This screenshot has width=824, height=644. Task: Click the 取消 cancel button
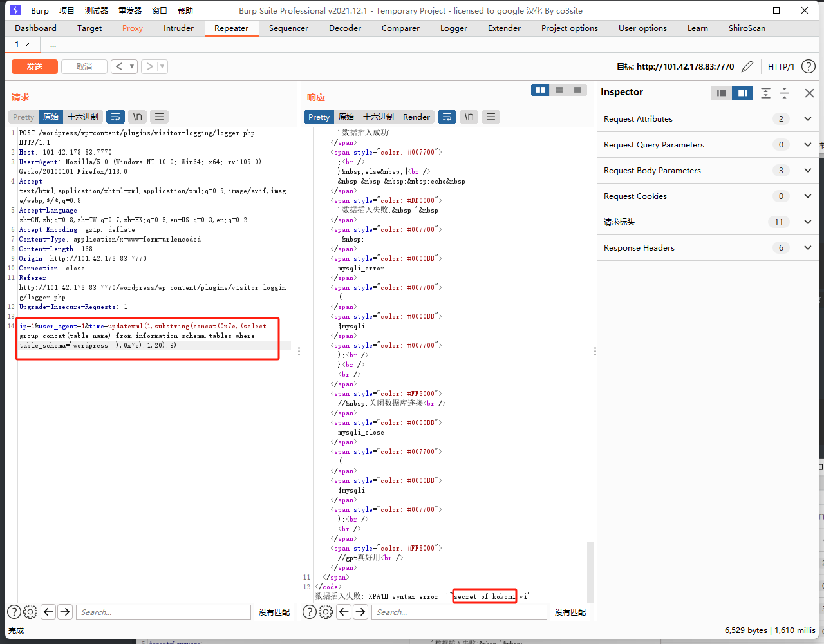(84, 66)
